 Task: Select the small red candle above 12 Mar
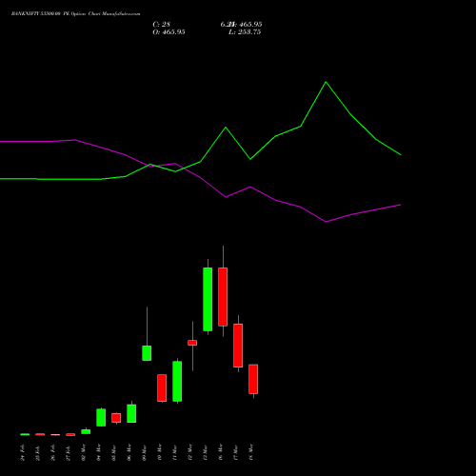click(192, 343)
